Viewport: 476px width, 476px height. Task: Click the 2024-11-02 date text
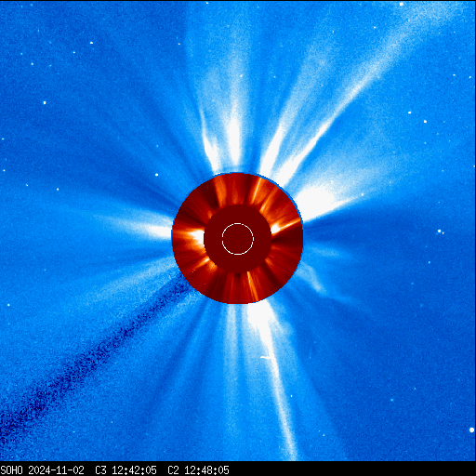pyautogui.click(x=56, y=470)
